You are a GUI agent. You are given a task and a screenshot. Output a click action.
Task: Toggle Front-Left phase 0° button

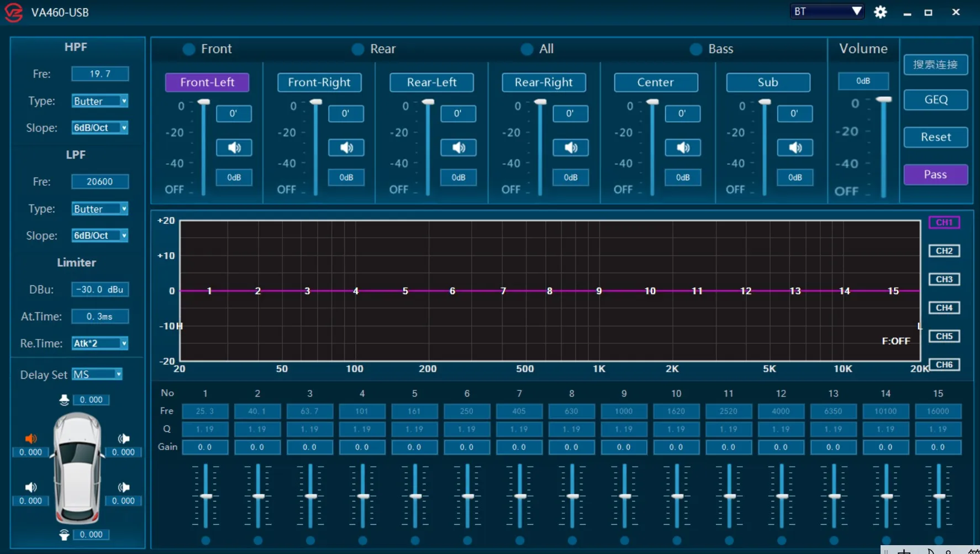(x=234, y=113)
